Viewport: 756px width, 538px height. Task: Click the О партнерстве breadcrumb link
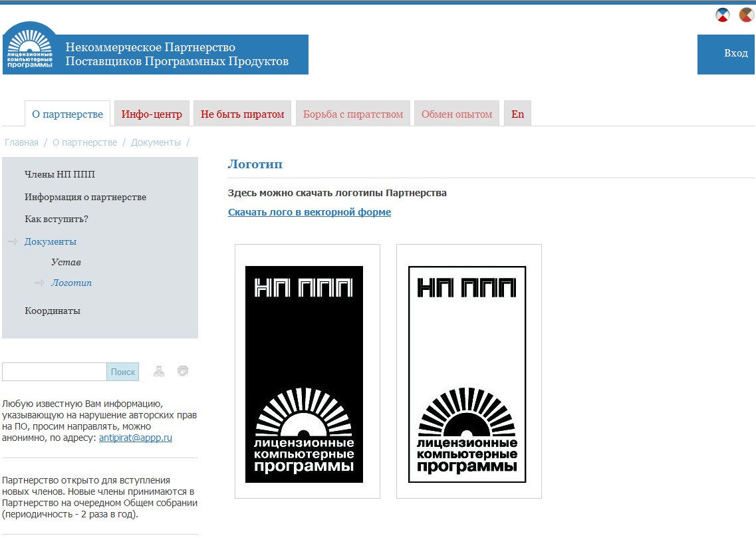pyautogui.click(x=85, y=143)
